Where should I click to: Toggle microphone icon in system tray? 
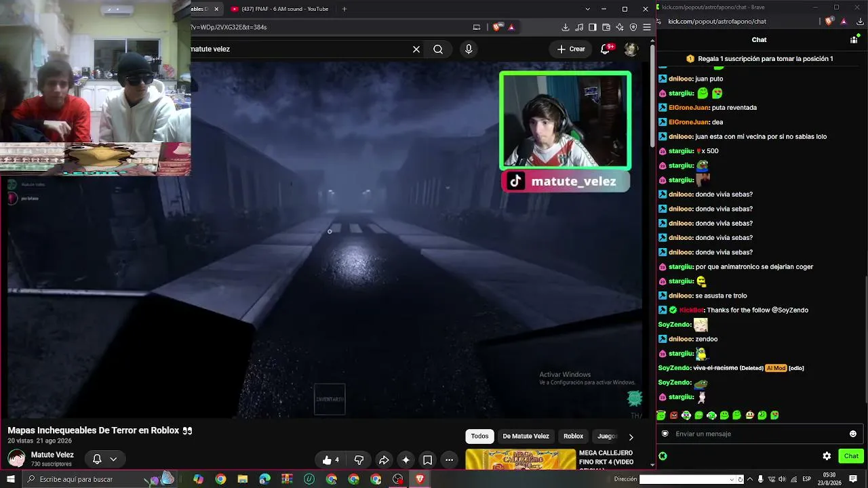pos(760,479)
